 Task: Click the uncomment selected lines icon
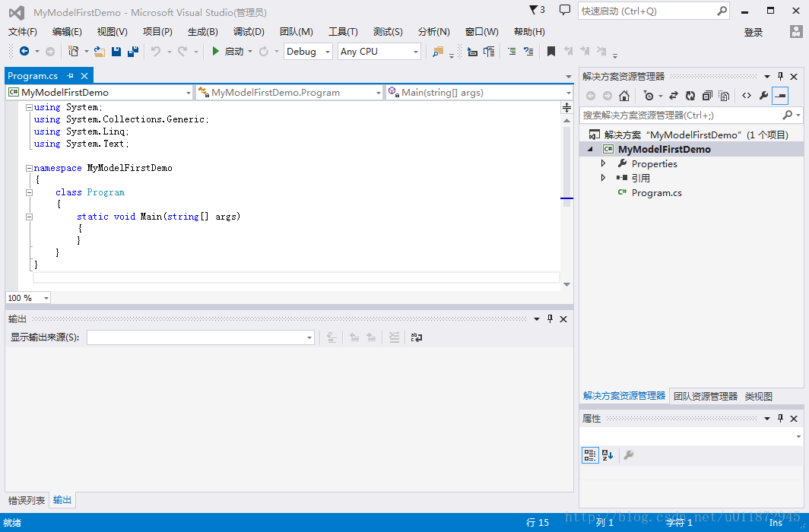point(528,51)
